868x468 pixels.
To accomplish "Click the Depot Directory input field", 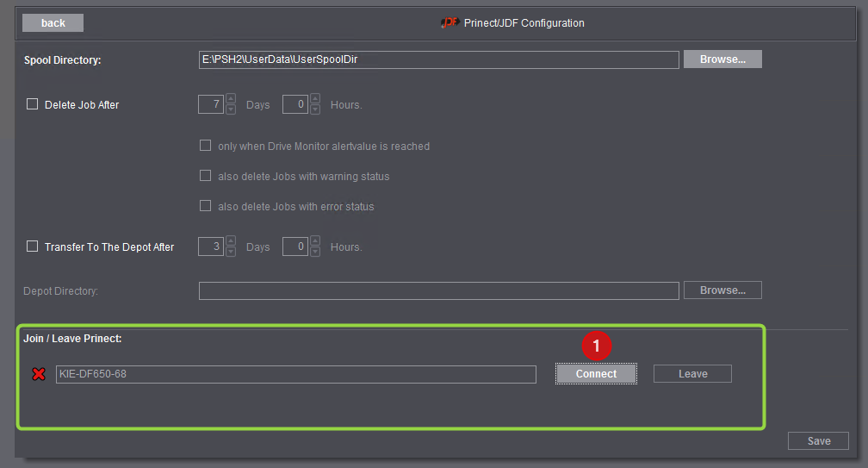I will coord(438,290).
